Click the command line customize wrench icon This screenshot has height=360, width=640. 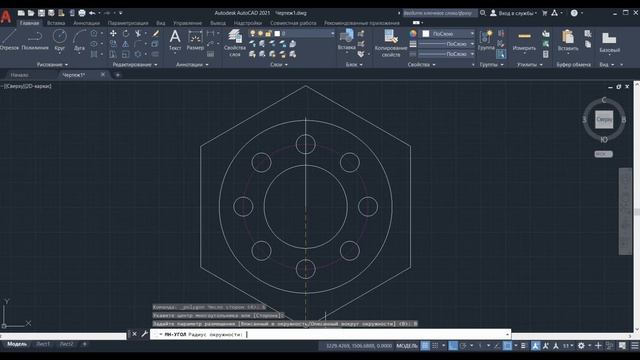point(144,334)
